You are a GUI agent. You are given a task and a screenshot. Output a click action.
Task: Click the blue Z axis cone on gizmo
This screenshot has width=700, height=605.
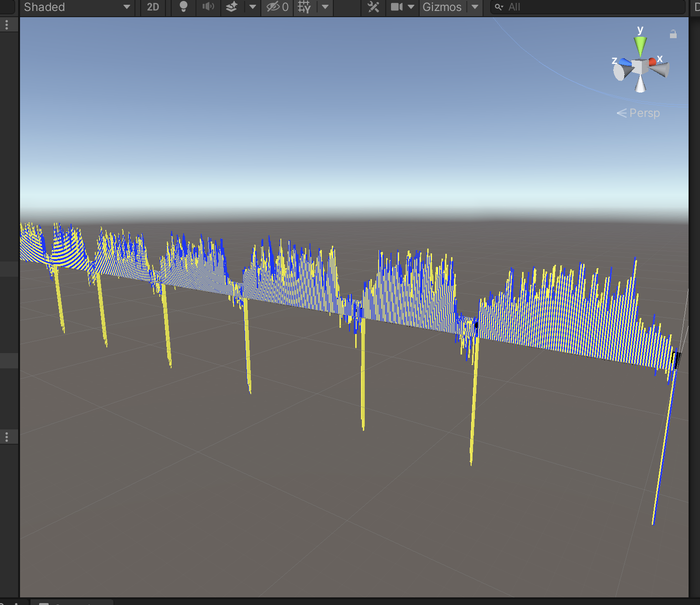coord(626,63)
